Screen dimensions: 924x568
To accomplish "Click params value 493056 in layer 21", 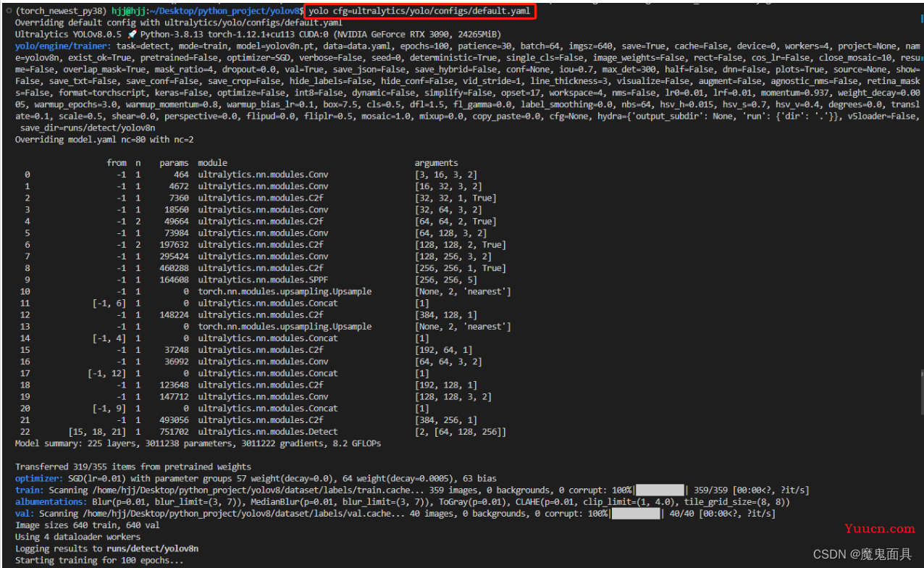I will coord(174,420).
